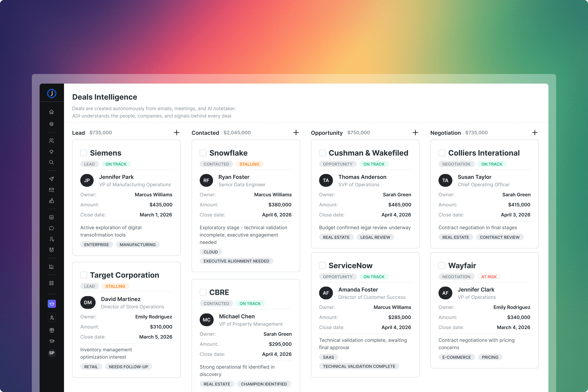This screenshot has height=392, width=588.
Task: Open the lightbulb insights icon
Action: [x=51, y=151]
